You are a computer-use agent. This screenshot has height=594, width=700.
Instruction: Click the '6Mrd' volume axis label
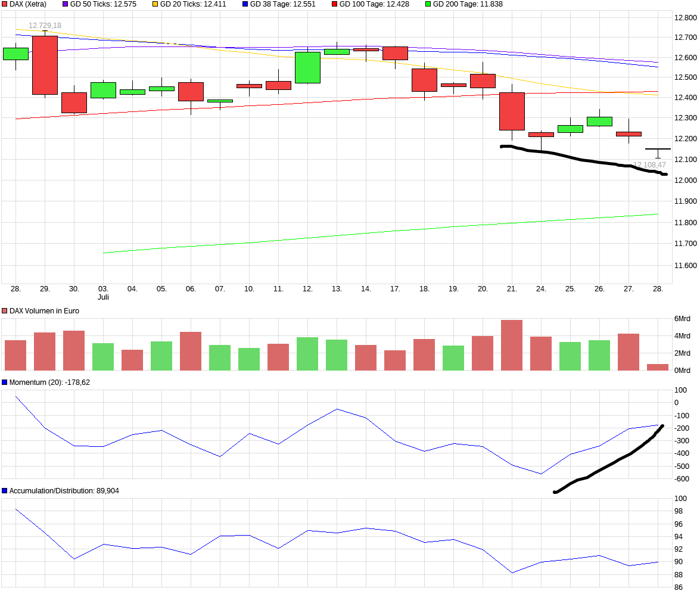682,318
